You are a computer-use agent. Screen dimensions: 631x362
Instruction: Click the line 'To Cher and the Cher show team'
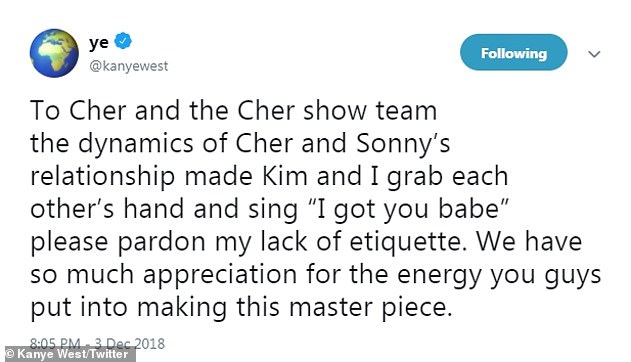233,110
